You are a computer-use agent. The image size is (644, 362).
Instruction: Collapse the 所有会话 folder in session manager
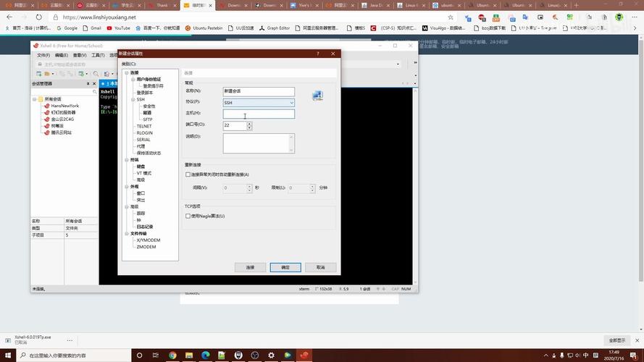click(35, 99)
